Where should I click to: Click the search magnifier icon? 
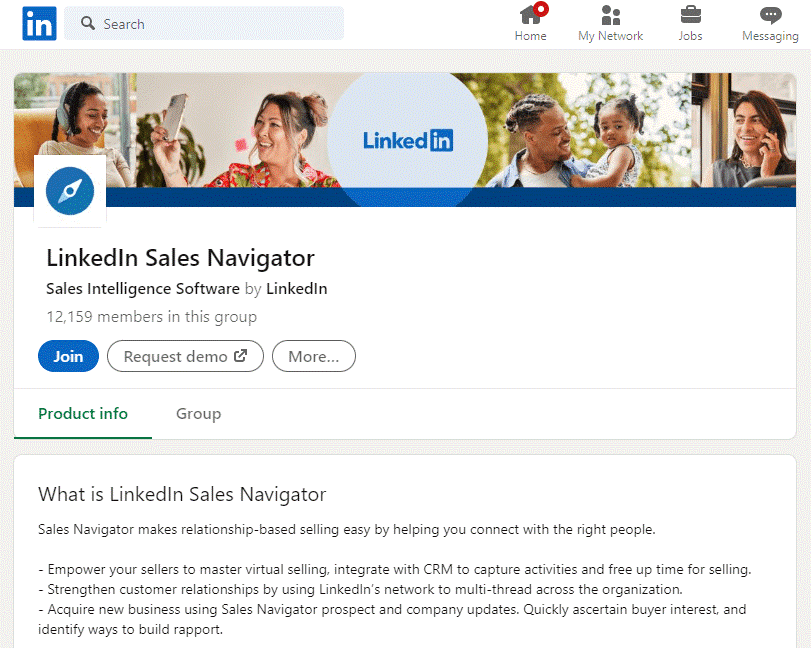pyautogui.click(x=88, y=23)
